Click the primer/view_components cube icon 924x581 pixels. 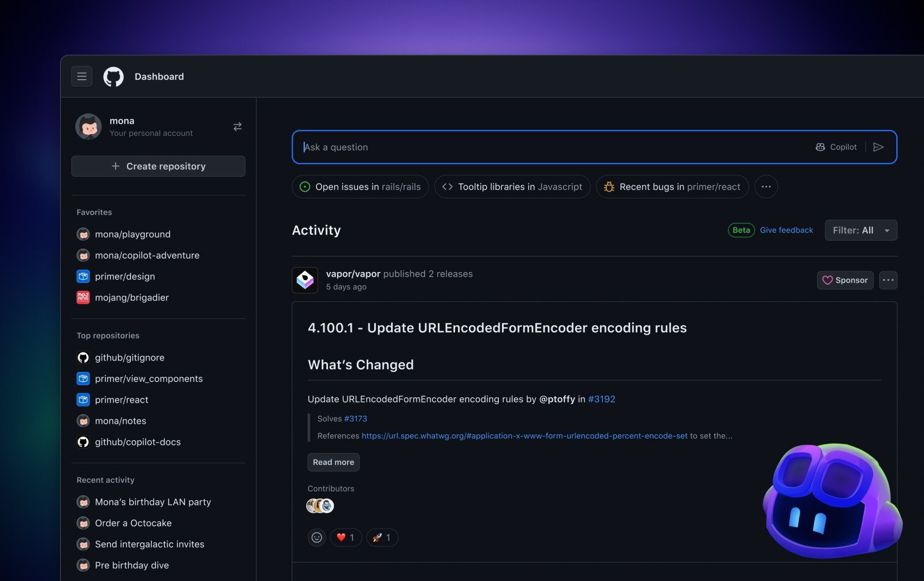click(x=83, y=379)
